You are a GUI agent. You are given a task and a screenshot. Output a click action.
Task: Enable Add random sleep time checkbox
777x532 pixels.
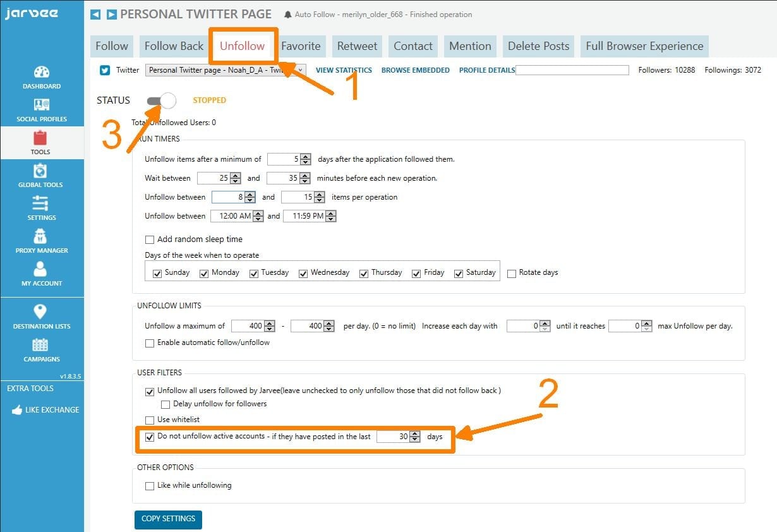[x=150, y=239]
